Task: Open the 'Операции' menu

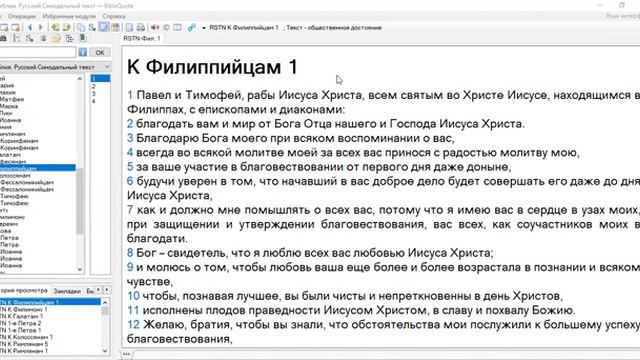Action: point(22,16)
